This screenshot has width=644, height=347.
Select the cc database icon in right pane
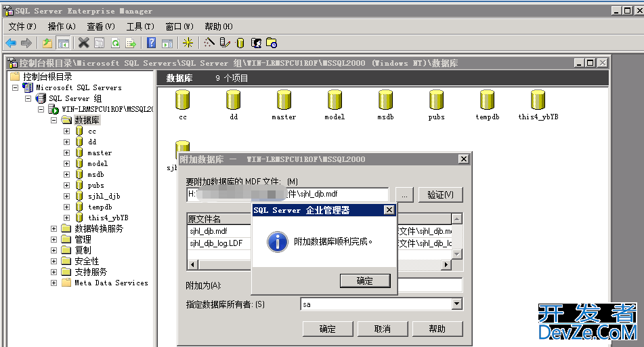[182, 100]
